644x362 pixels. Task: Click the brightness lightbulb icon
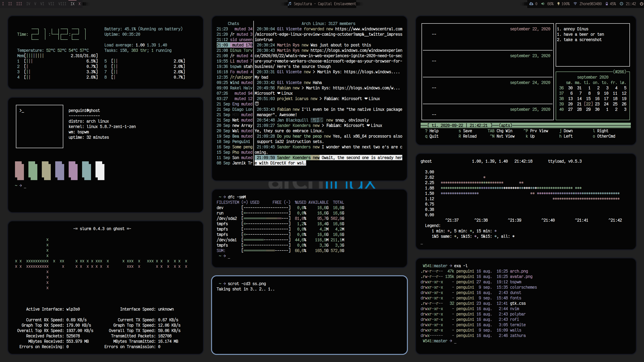(558, 4)
